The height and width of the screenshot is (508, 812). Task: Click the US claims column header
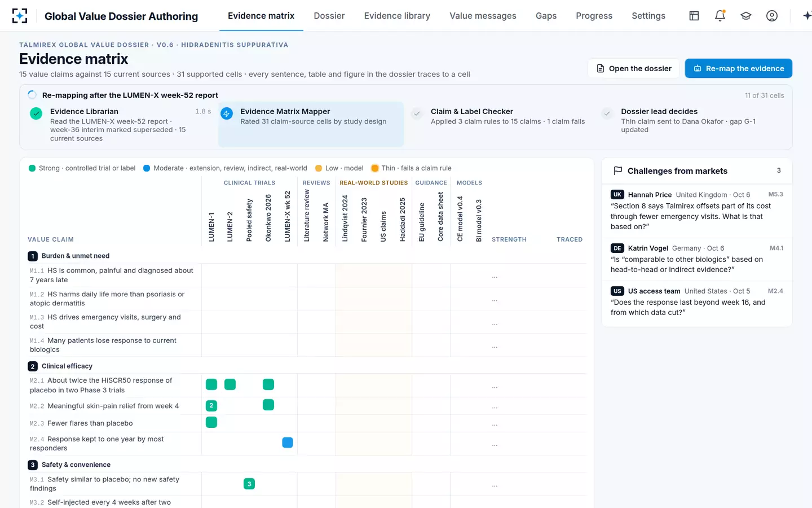click(x=383, y=226)
